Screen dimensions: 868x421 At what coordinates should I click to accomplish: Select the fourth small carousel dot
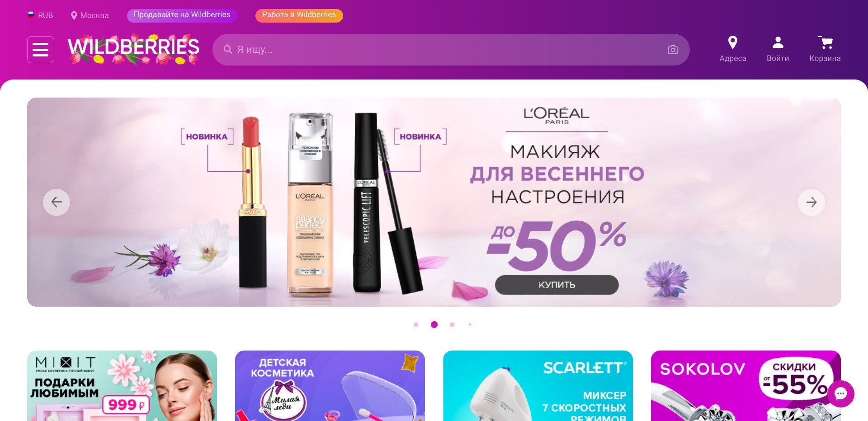(x=470, y=324)
